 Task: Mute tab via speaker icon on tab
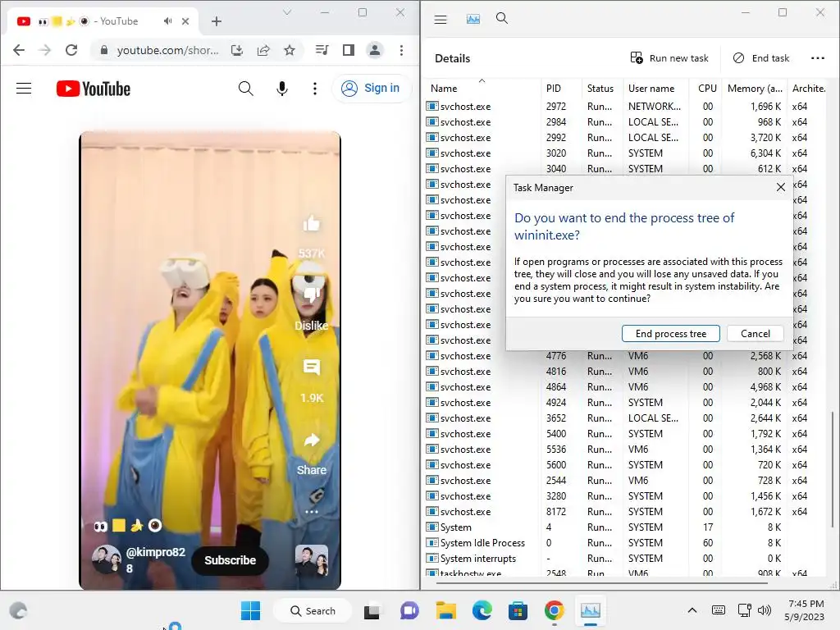(167, 21)
